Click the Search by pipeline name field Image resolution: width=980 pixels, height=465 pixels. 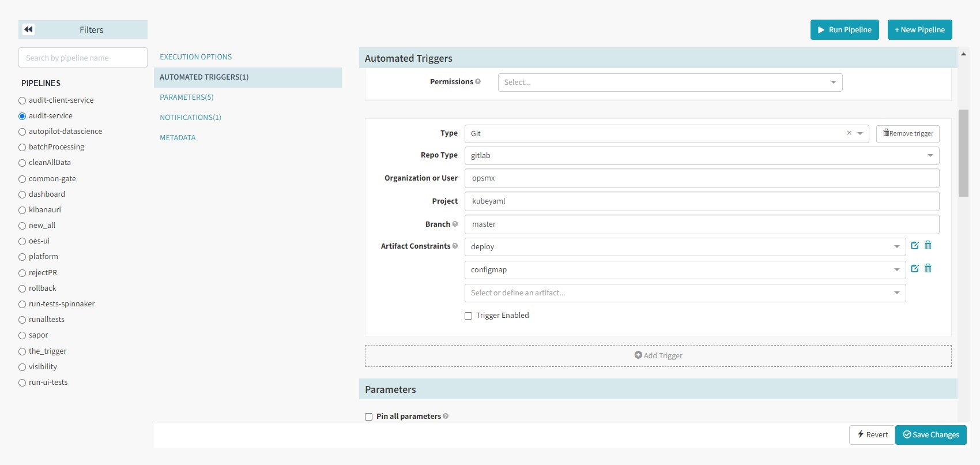click(x=83, y=58)
